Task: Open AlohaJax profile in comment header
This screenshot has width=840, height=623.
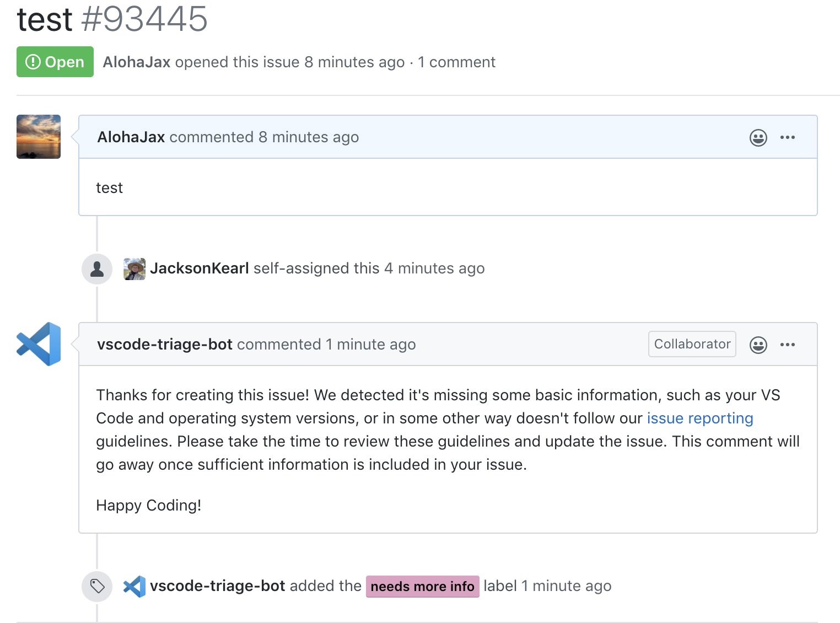Action: point(131,137)
